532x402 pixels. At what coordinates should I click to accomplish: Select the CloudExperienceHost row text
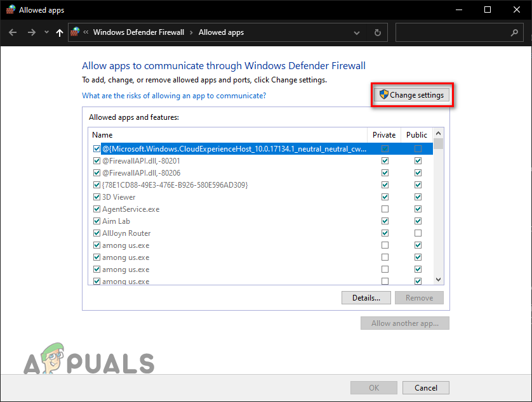click(234, 149)
